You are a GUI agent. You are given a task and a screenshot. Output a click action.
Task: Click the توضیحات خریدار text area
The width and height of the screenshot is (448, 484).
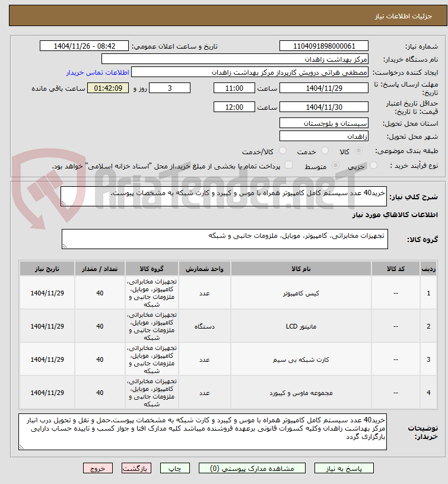202,432
